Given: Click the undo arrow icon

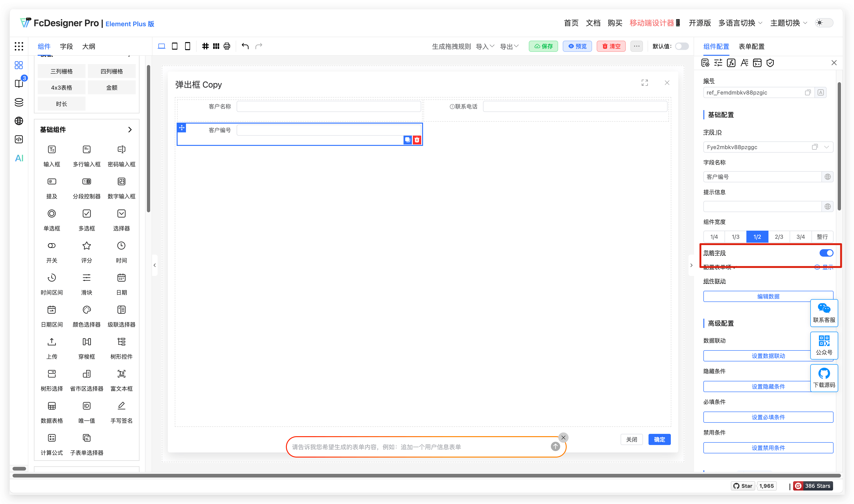Looking at the screenshot, I should 245,46.
